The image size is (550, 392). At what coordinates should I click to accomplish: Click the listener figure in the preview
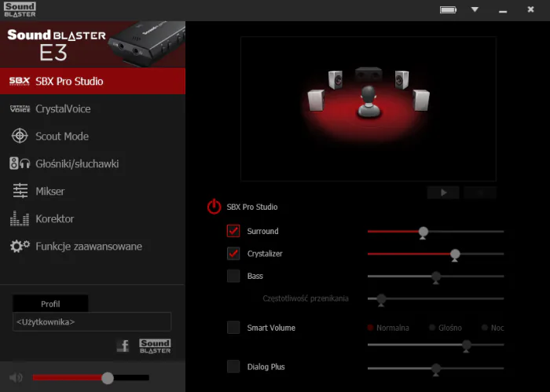coord(368,101)
